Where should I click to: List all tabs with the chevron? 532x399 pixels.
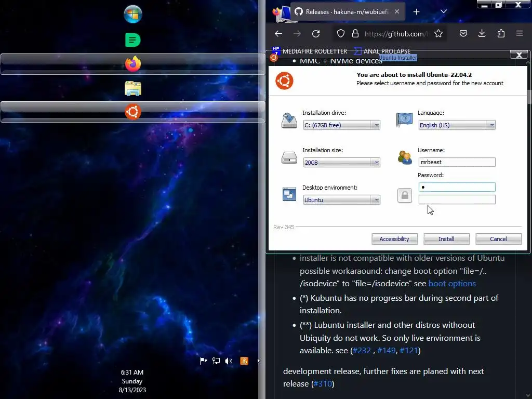click(444, 11)
